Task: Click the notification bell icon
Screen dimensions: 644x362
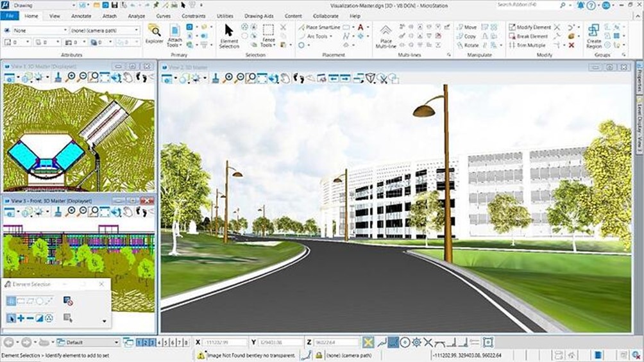Action: tap(581, 5)
